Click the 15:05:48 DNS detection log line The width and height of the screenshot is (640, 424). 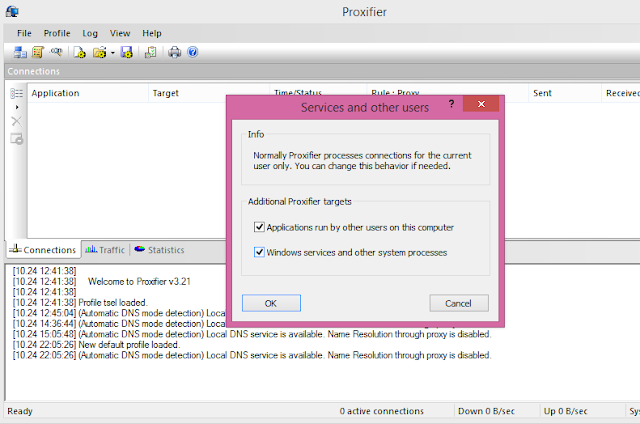coord(252,334)
